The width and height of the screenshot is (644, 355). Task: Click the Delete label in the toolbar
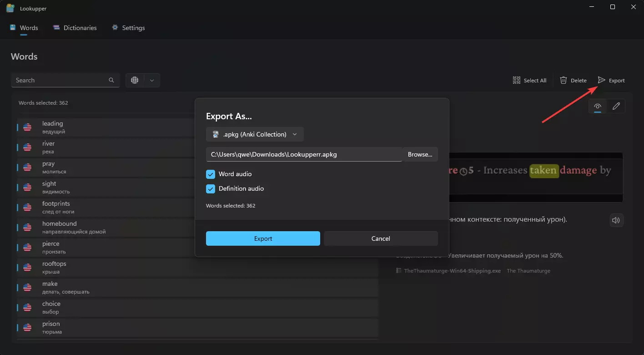pyautogui.click(x=579, y=81)
